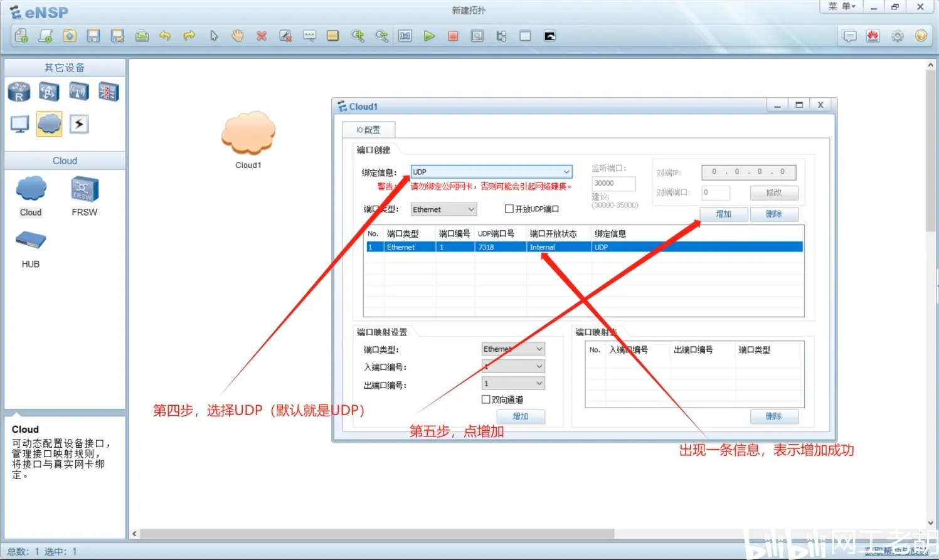Select the pointer cursor tool
939x560 pixels.
(x=214, y=36)
